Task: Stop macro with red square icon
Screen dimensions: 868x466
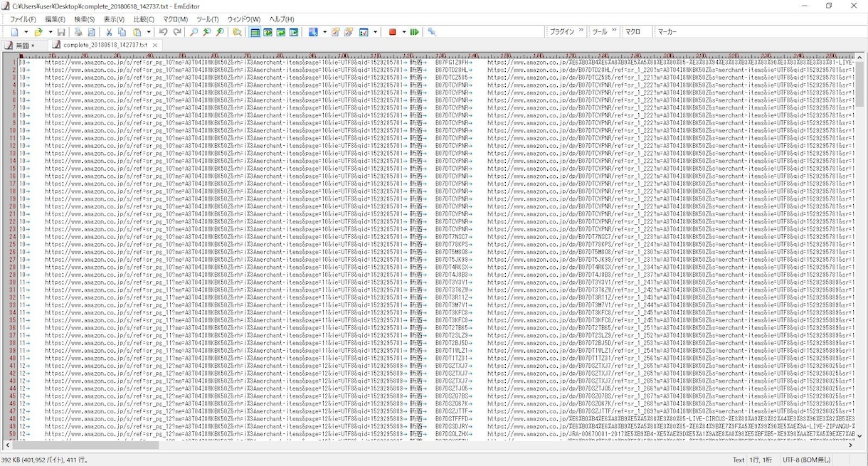Action: click(x=392, y=32)
